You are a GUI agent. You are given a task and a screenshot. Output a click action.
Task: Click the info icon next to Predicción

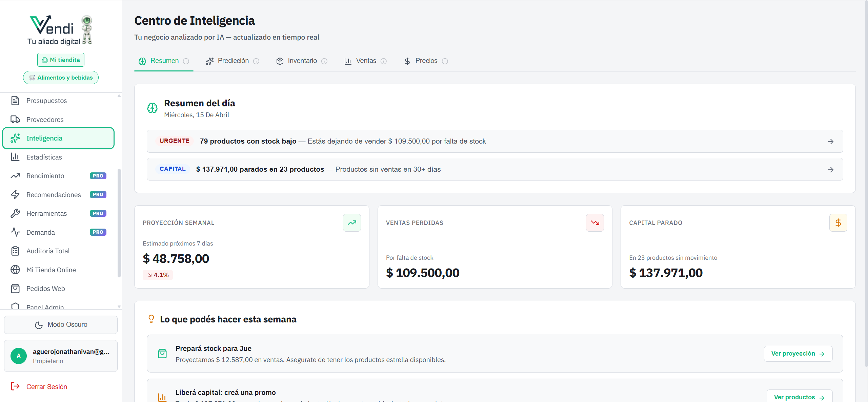coord(256,61)
